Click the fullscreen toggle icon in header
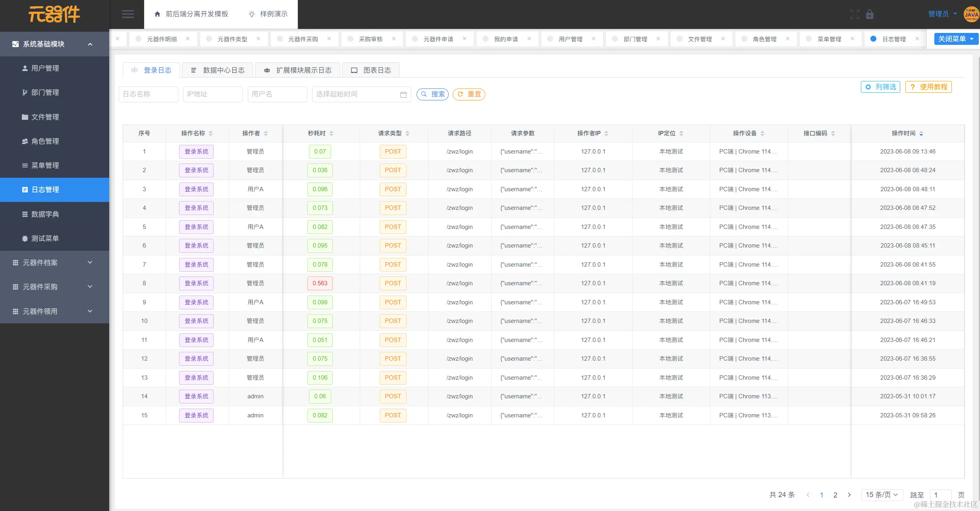Image resolution: width=980 pixels, height=511 pixels. tap(855, 14)
